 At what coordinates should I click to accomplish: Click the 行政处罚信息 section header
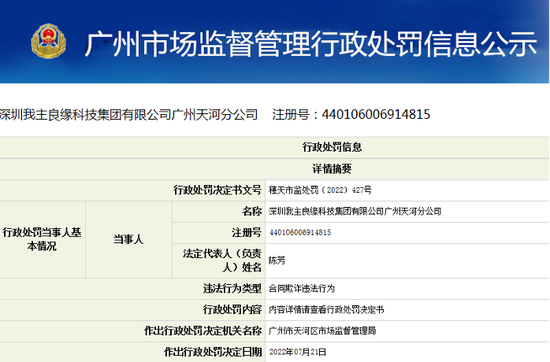tap(332, 147)
